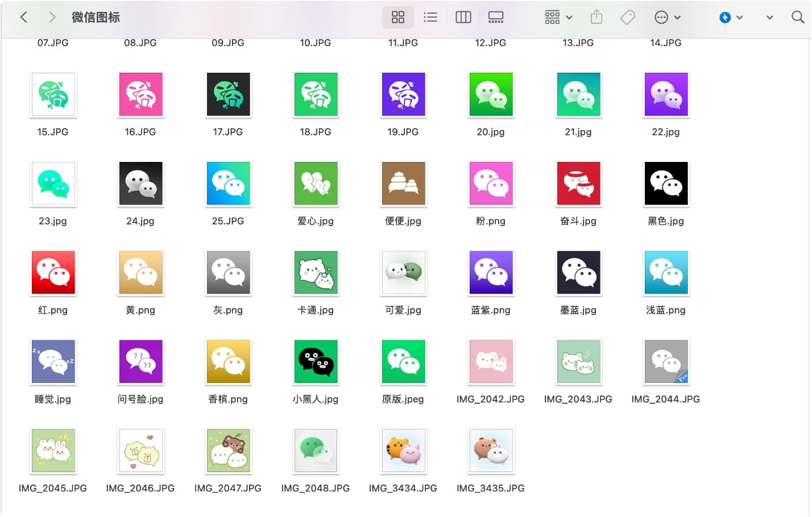Select the red 奋斗.jpg headband icon
This screenshot has width=812, height=517.
[578, 184]
